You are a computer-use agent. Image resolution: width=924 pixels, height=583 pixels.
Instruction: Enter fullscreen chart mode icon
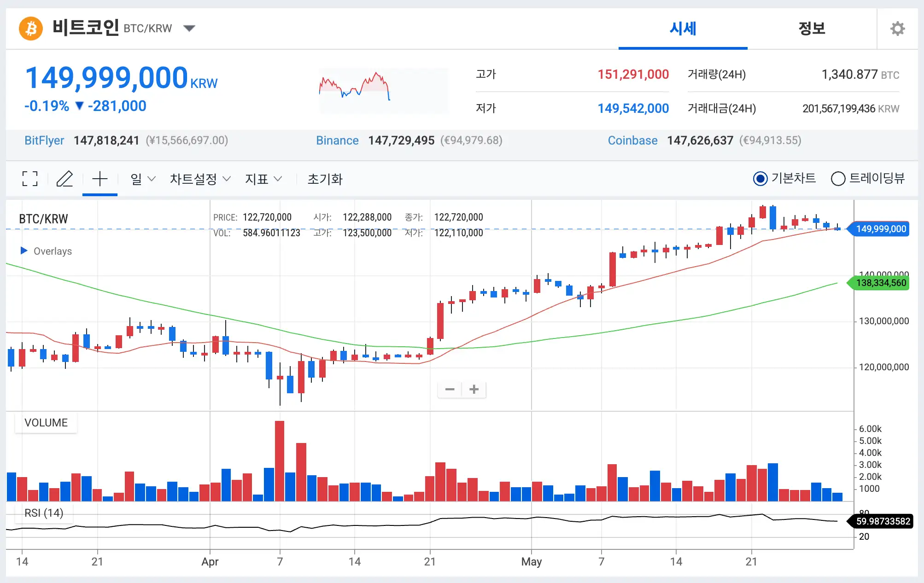30,179
